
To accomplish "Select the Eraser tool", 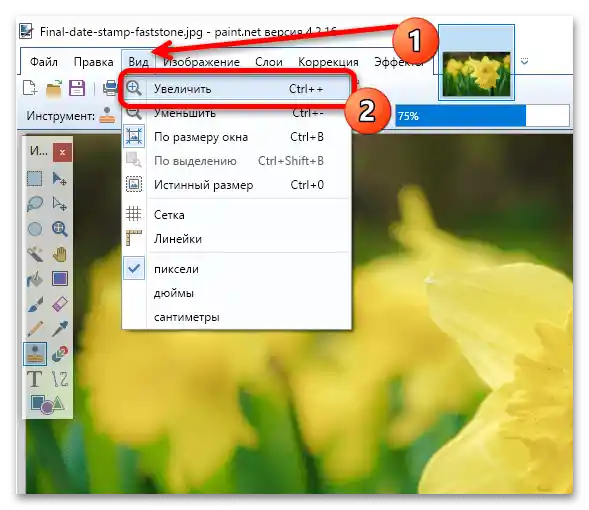I will [x=60, y=304].
